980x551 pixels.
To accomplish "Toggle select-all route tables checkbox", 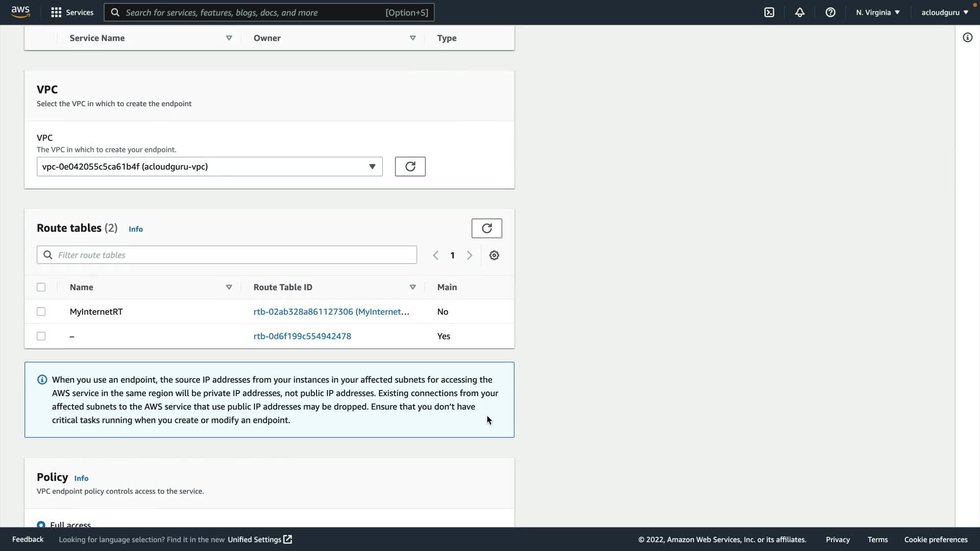I will pyautogui.click(x=41, y=287).
